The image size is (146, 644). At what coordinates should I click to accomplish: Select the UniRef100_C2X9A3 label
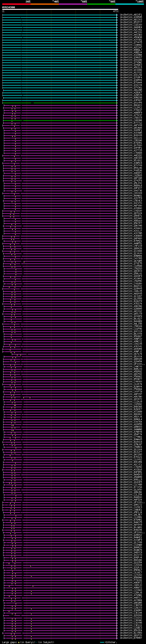click(131, 590)
